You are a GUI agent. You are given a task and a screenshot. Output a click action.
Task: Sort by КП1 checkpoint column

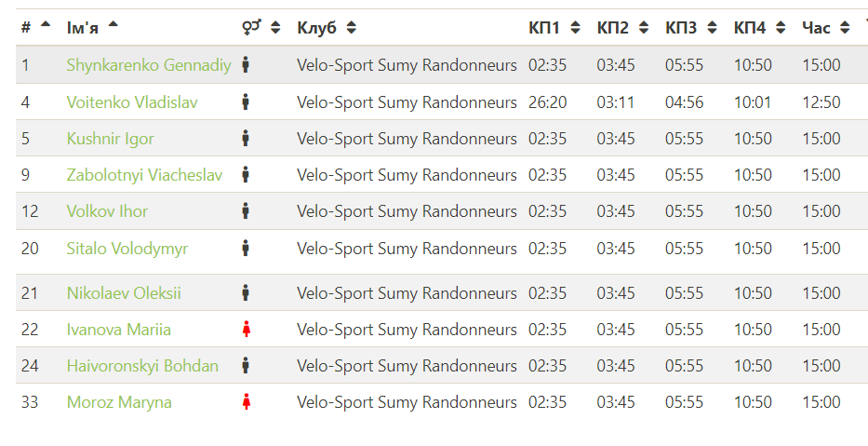tap(575, 28)
